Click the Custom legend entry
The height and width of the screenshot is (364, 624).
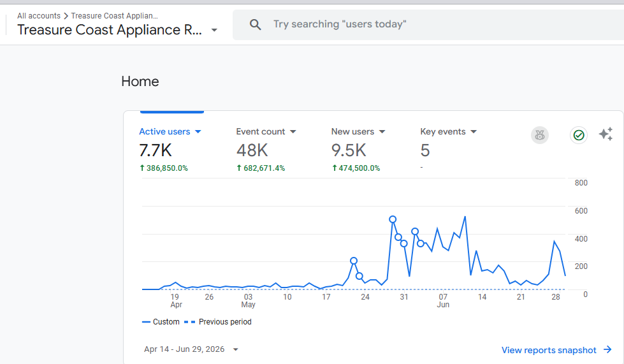[x=161, y=322]
